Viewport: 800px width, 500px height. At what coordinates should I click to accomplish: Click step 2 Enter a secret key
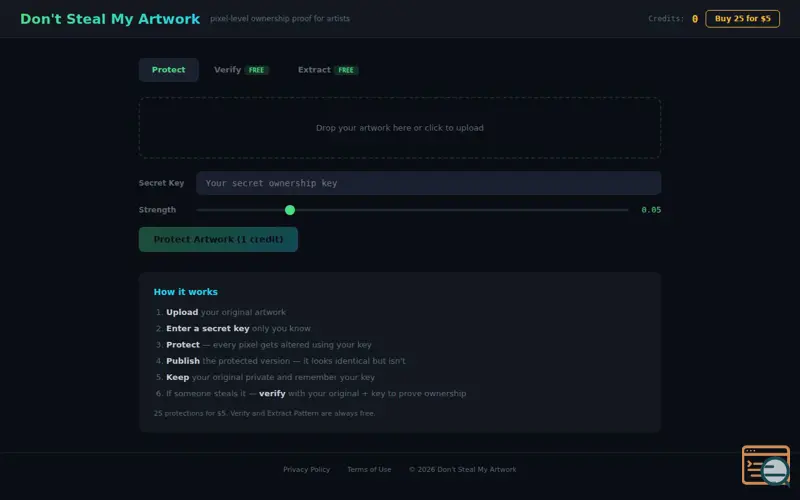click(x=238, y=329)
